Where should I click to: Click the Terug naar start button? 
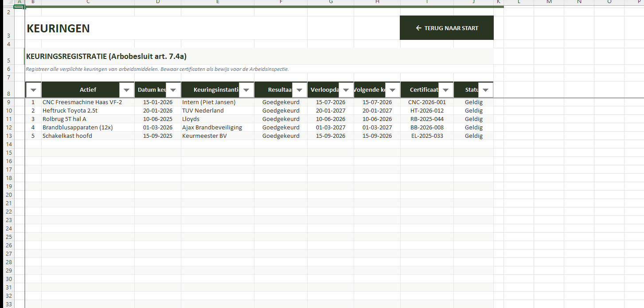pyautogui.click(x=446, y=28)
